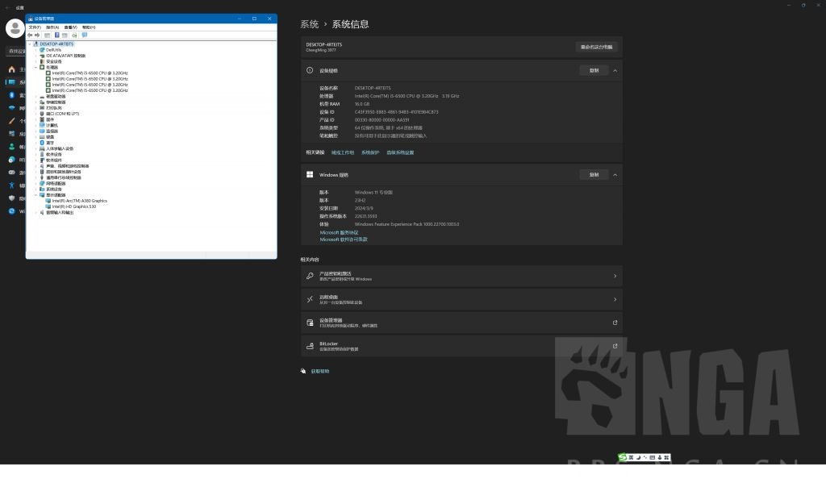
Task: Select the Intel HD Graphics 530 adapter
Action: tap(74, 206)
